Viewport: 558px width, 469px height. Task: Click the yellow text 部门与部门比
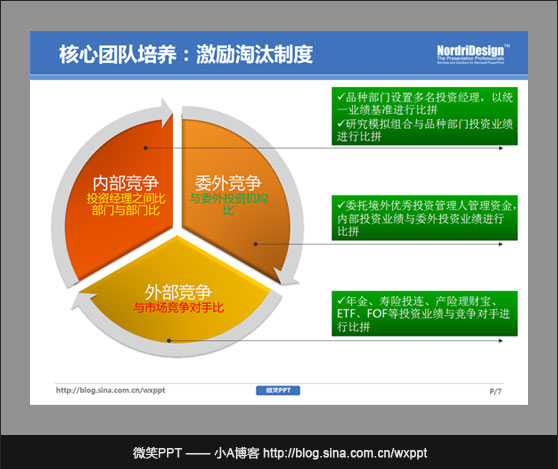[x=126, y=210]
